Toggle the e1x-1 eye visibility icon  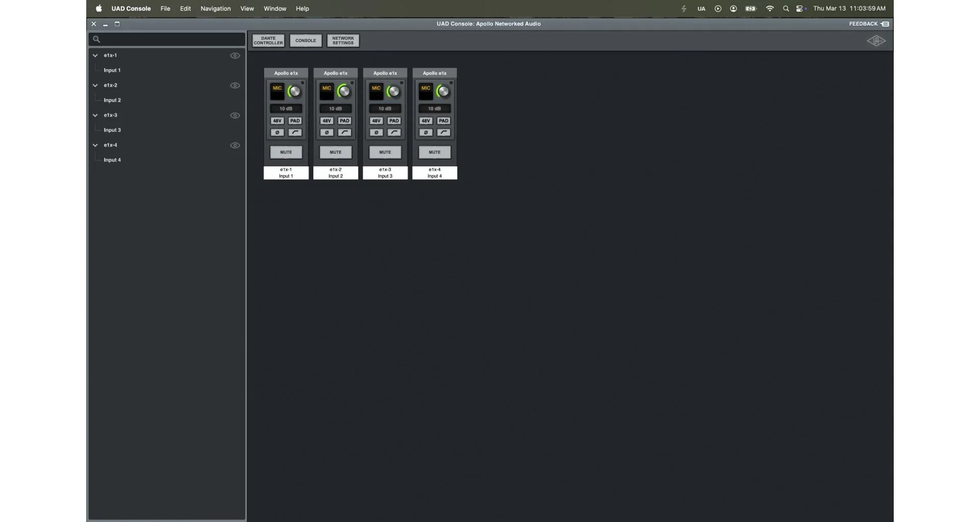click(235, 56)
